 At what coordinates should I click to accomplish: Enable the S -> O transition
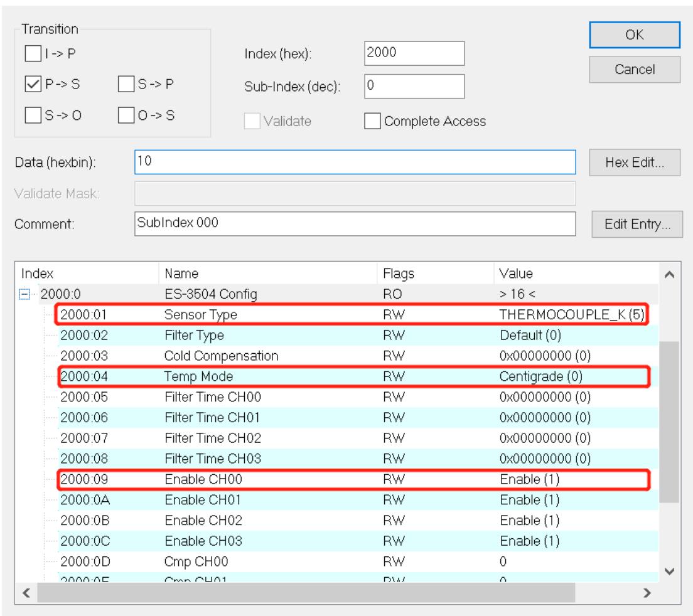pyautogui.click(x=33, y=115)
